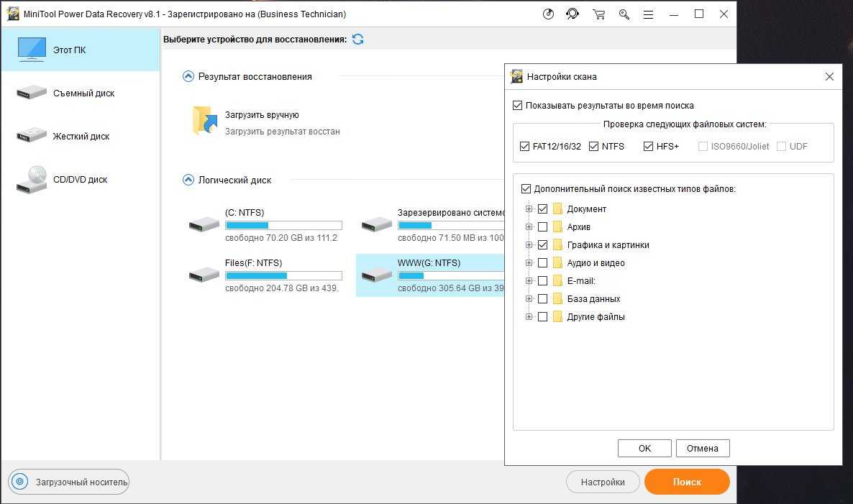Expand the Аудио и видео tree node

[x=529, y=263]
